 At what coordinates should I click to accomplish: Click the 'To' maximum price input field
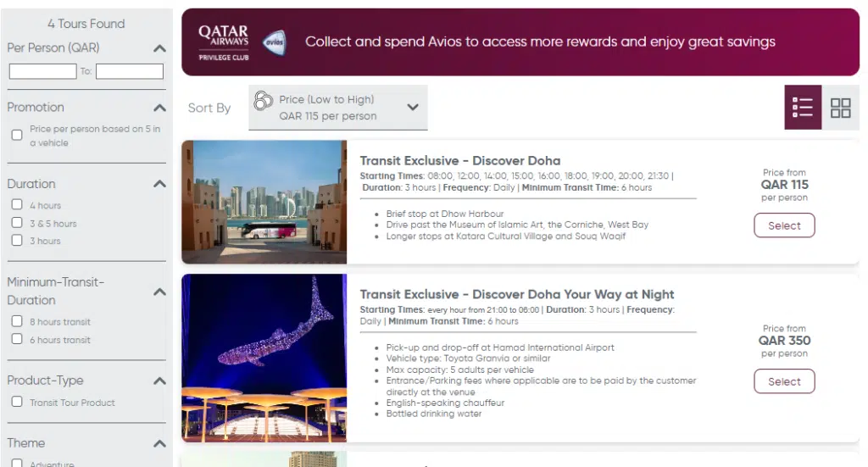click(130, 71)
